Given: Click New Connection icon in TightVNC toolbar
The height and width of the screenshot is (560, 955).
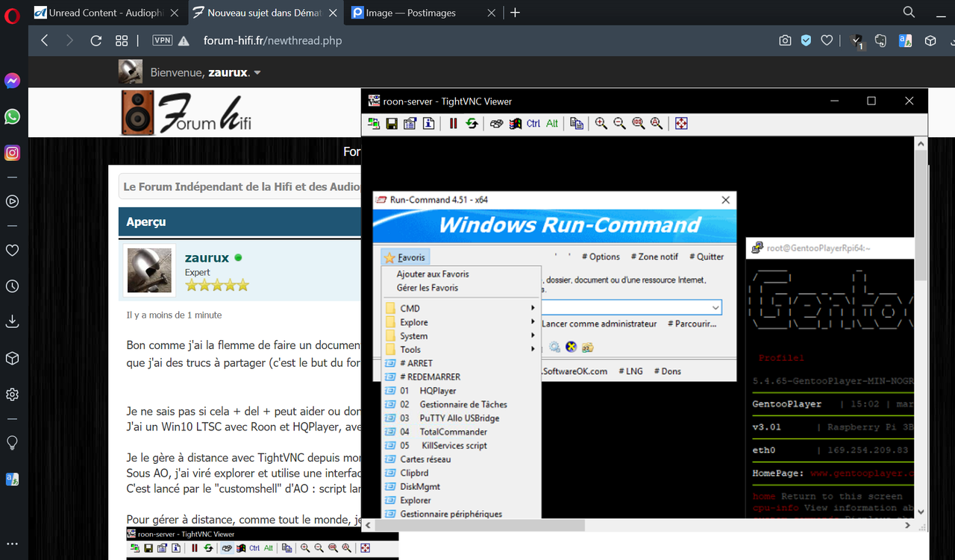Looking at the screenshot, I should point(375,124).
